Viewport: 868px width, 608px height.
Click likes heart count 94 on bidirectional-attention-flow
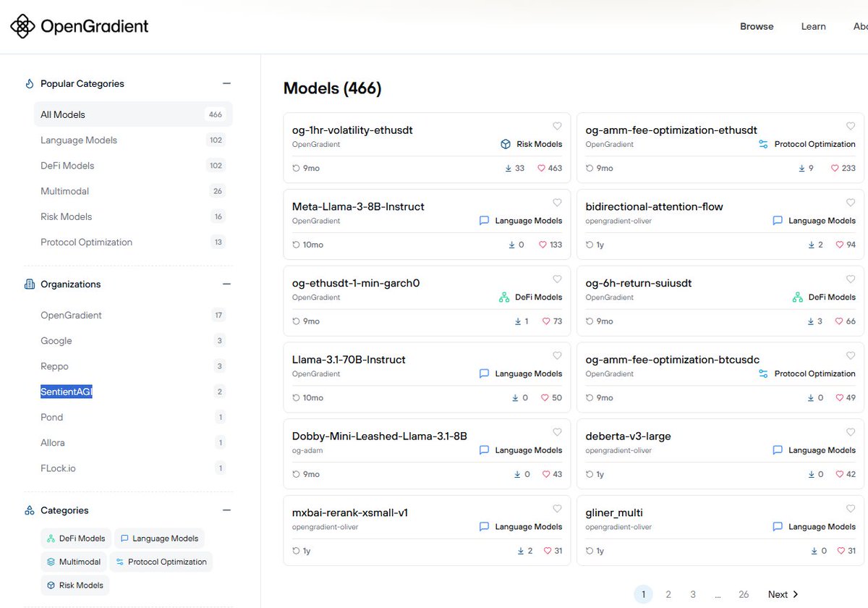(x=846, y=245)
